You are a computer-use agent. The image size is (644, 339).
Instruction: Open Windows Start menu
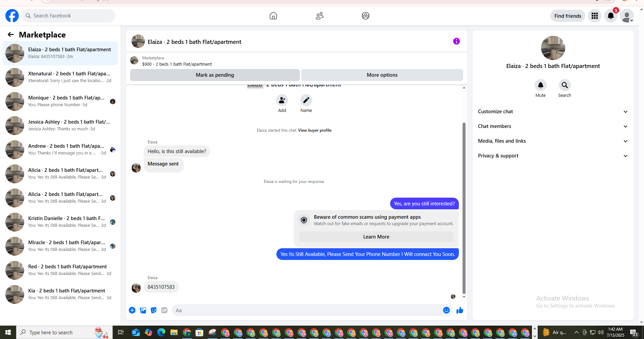[8, 332]
